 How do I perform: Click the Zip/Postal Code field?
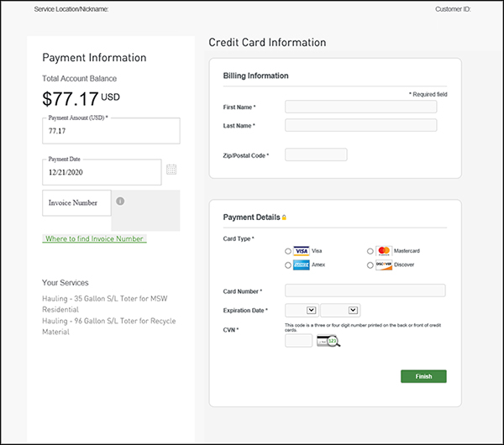point(316,154)
